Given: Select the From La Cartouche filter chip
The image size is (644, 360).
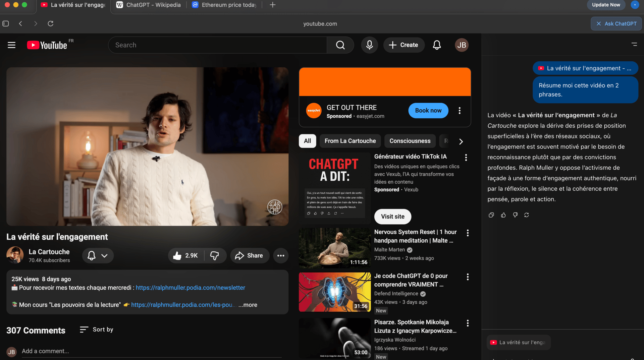Looking at the screenshot, I should coord(350,141).
